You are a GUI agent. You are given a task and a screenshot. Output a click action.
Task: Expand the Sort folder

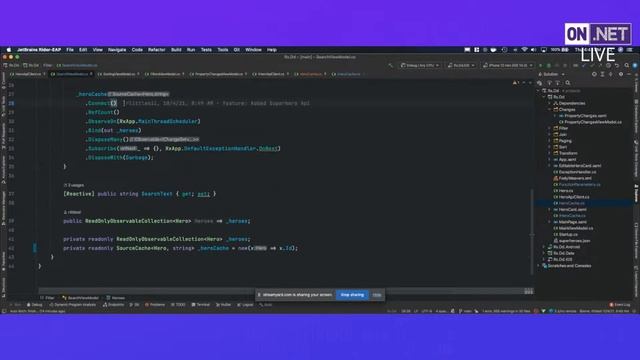coord(549,147)
